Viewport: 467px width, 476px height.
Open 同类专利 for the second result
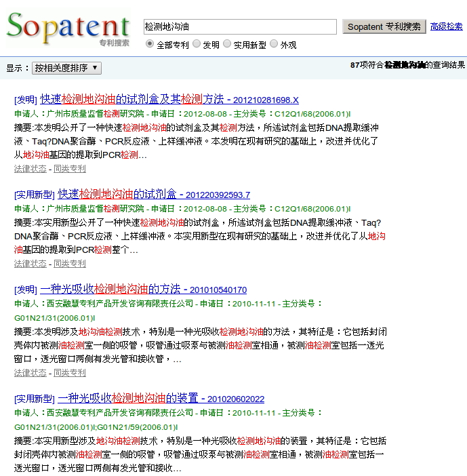(70, 264)
